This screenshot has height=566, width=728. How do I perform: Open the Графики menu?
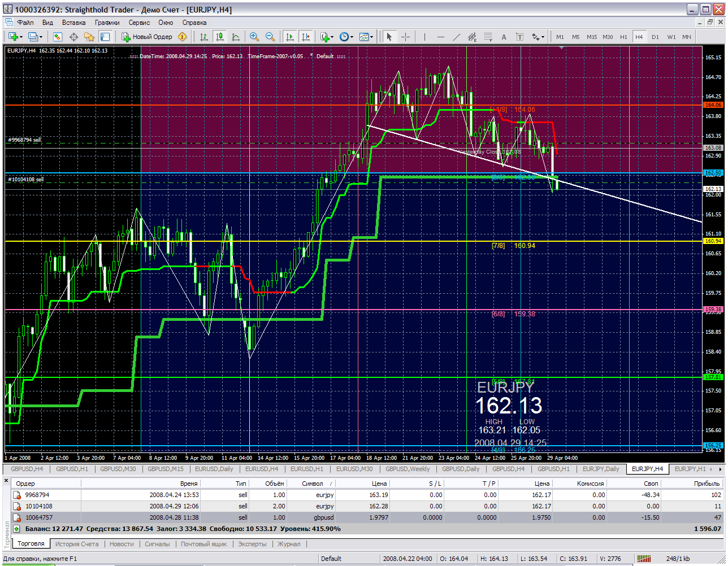pyautogui.click(x=107, y=23)
